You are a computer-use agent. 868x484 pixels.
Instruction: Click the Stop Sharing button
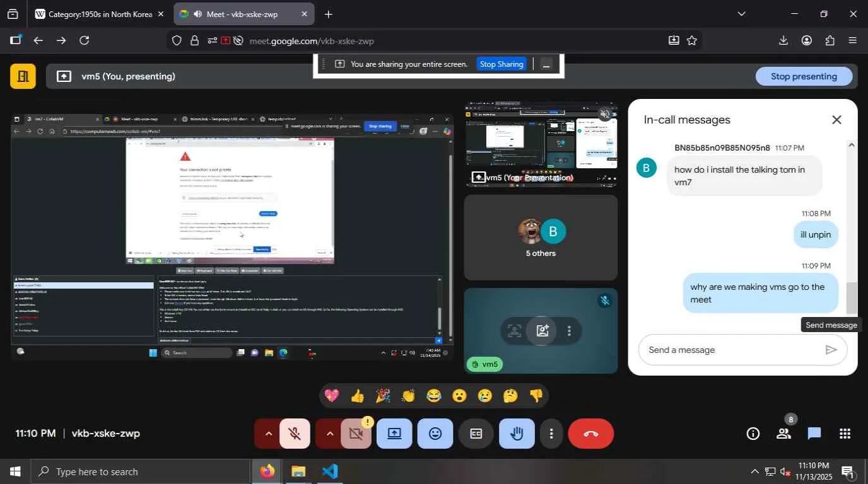pyautogui.click(x=501, y=64)
